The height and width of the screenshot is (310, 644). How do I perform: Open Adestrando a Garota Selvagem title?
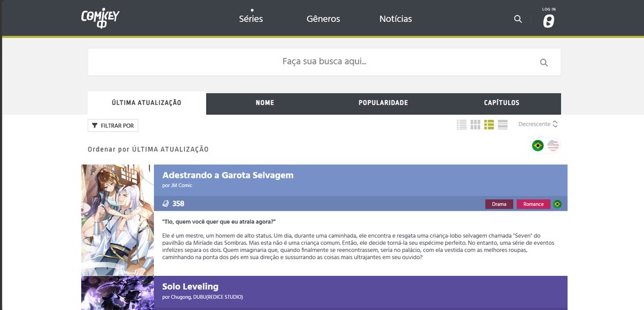228,175
